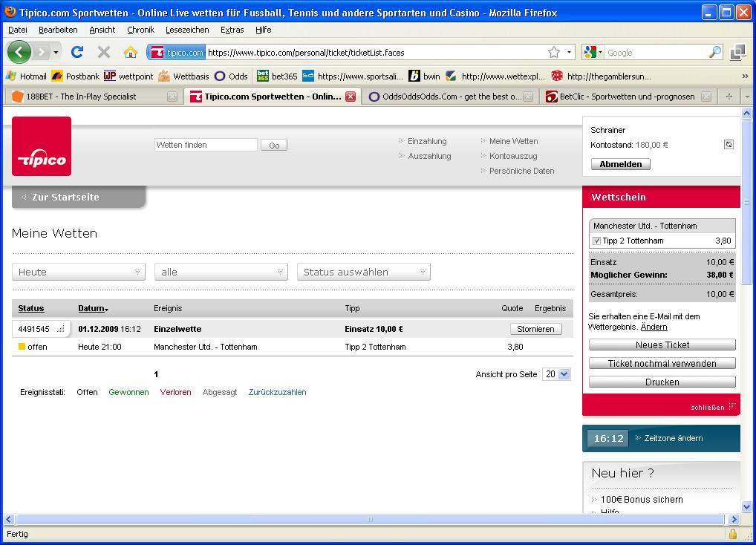Click the vertical scrollbar down arrow
Screen dimensions: 756x545
pos(746,506)
